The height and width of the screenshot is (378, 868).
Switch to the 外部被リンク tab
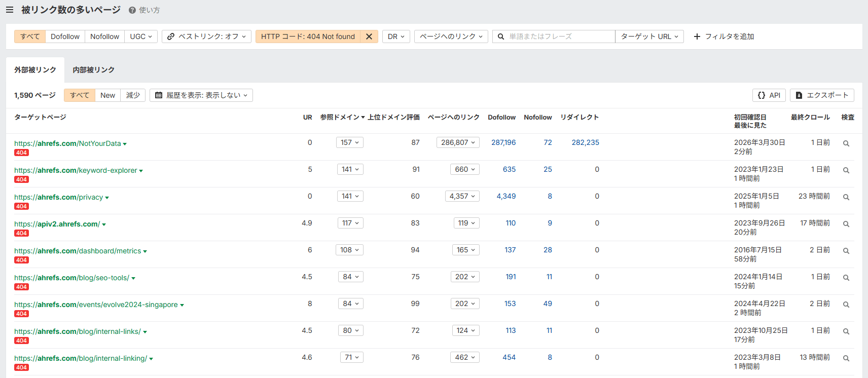[x=35, y=70]
